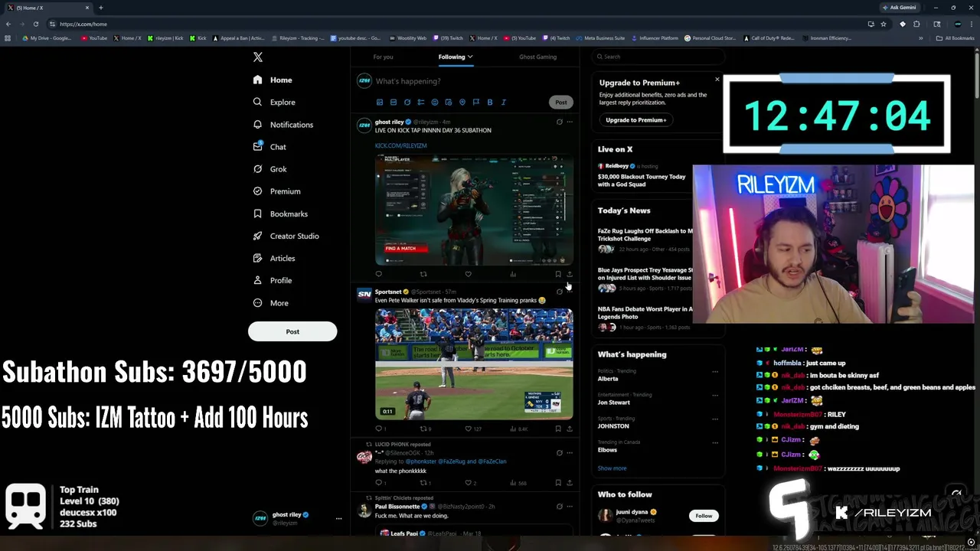Bookmark the ghost riley post
The width and height of the screenshot is (980, 551).
[x=558, y=274]
